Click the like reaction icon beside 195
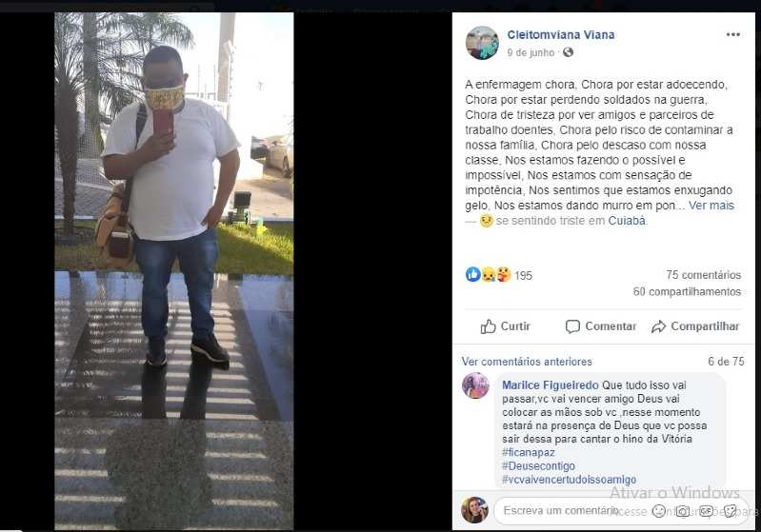Image resolution: width=761 pixels, height=532 pixels. click(x=472, y=274)
